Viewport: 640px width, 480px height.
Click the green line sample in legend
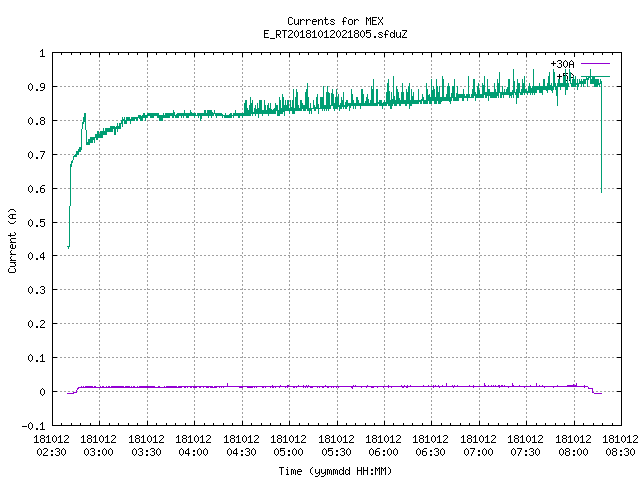[x=595, y=76]
